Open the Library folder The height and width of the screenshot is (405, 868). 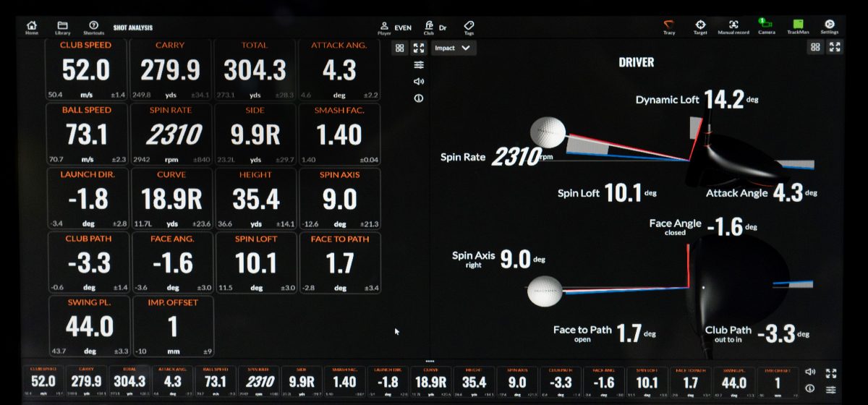tap(63, 27)
